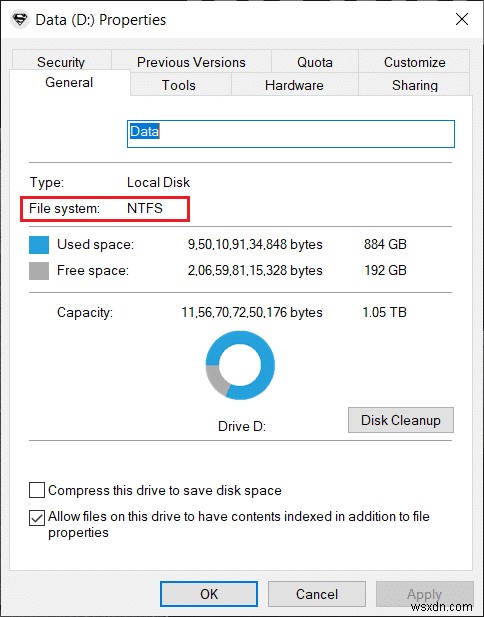484x617 pixels.
Task: Open the Sharing tab
Action: [x=414, y=85]
